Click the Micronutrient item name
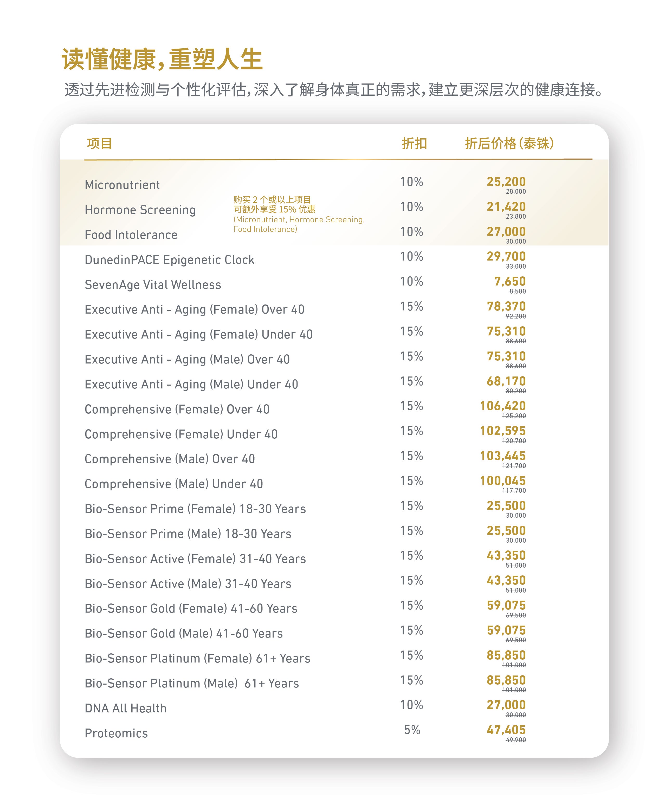 point(122,185)
